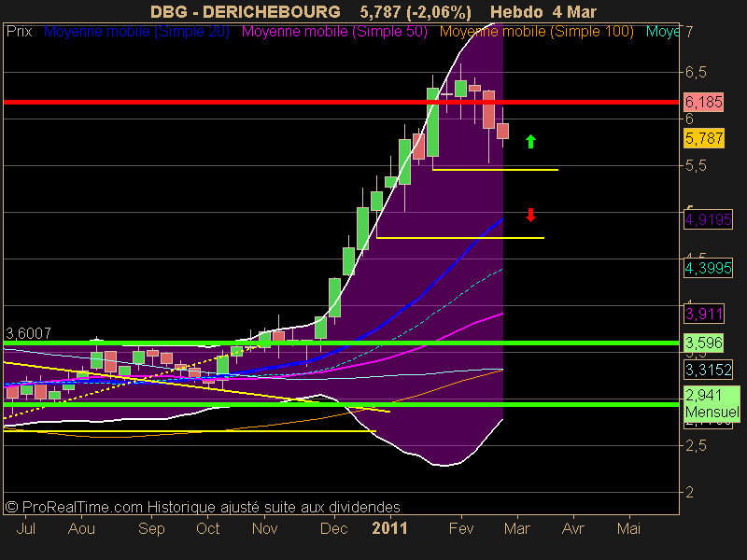Image resolution: width=747 pixels, height=560 pixels.
Task: Click the red 6,185 price label
Action: tap(704, 102)
